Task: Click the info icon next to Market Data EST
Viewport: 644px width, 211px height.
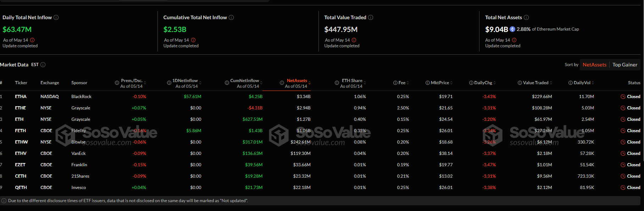Action: coord(43,65)
